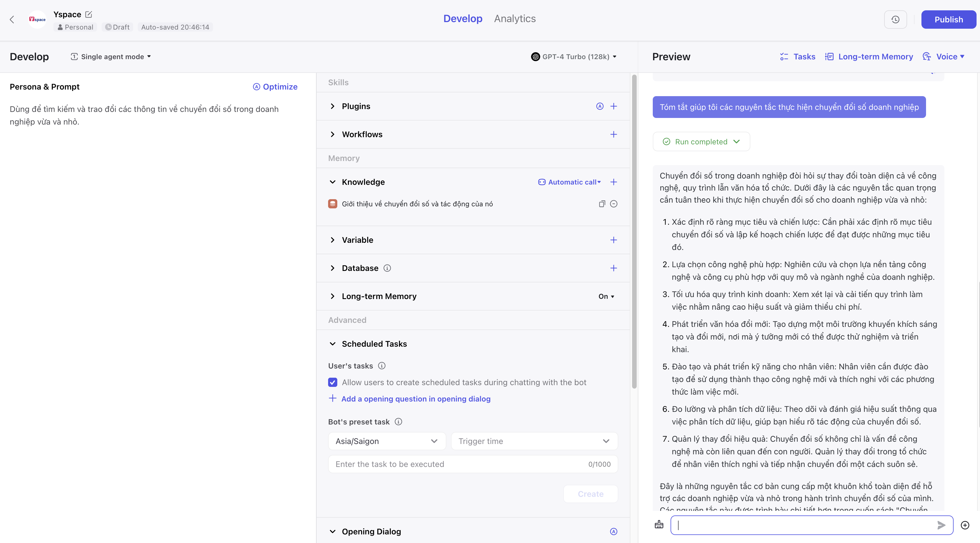980x543 pixels.
Task: Toggle Long-term Memory On dropdown
Action: (x=606, y=296)
